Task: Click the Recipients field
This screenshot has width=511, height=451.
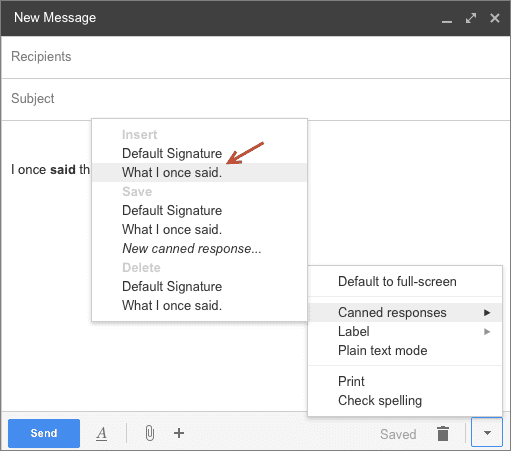Action: tap(255, 57)
